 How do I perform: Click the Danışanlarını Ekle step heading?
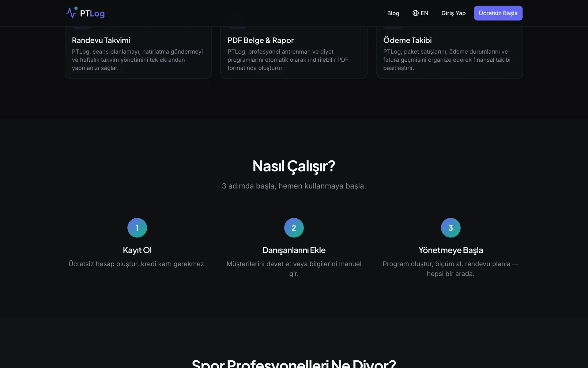tap(294, 250)
